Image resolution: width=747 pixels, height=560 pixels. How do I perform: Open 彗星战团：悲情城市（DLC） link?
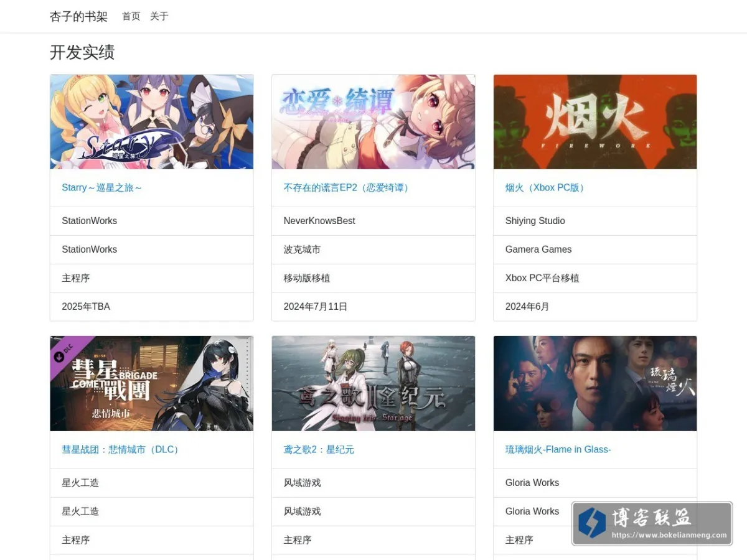(x=122, y=450)
